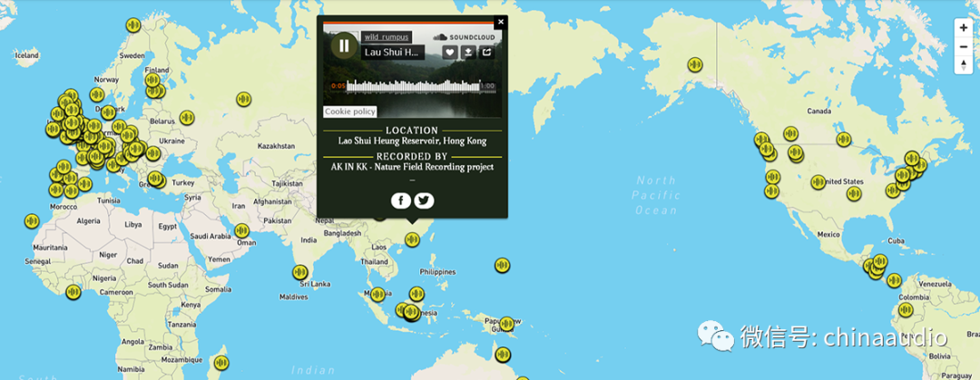The image size is (980, 380).
Task: Open the sound marker above Iceland
Action: [x=133, y=25]
